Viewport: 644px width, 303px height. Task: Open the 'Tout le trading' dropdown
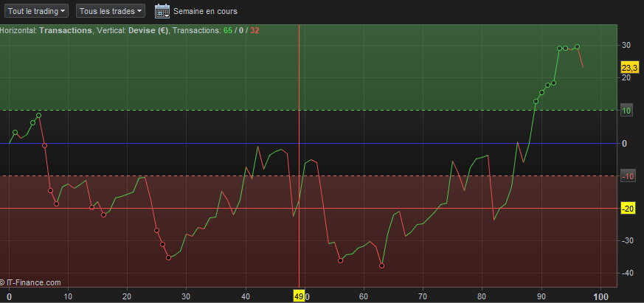pyautogui.click(x=37, y=11)
